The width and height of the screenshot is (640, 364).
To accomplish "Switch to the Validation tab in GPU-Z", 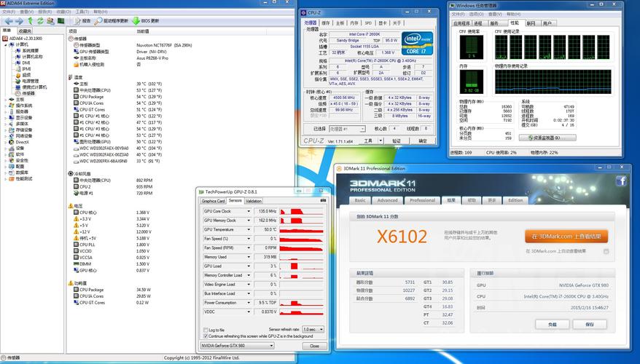I will point(254,201).
